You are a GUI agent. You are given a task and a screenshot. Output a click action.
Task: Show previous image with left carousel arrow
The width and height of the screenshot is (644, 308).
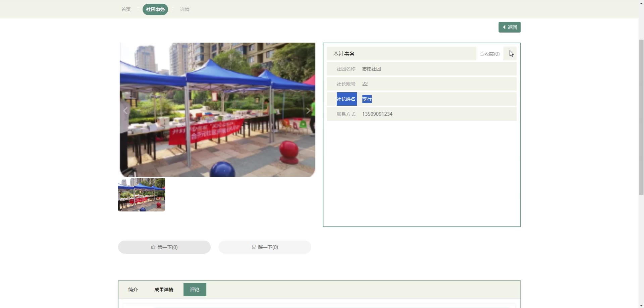(125, 111)
